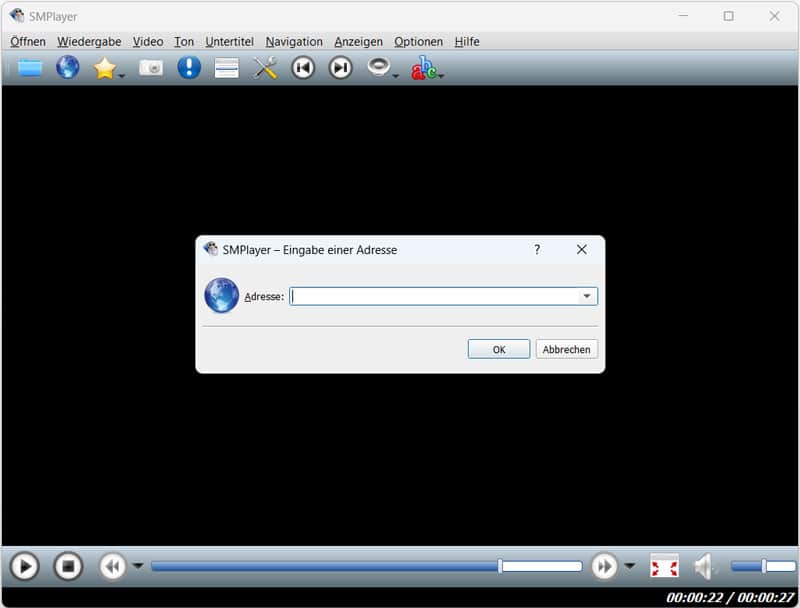Maximize the SMPlayer window

coord(729,16)
